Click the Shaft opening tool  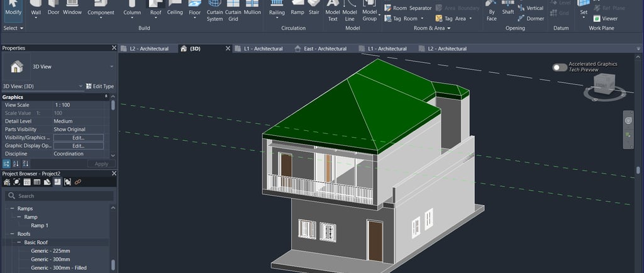tap(508, 9)
